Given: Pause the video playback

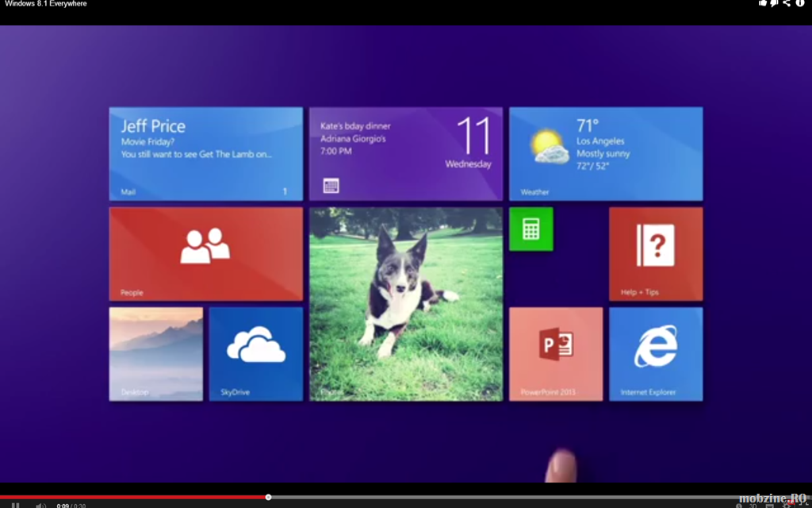Looking at the screenshot, I should (x=16, y=506).
